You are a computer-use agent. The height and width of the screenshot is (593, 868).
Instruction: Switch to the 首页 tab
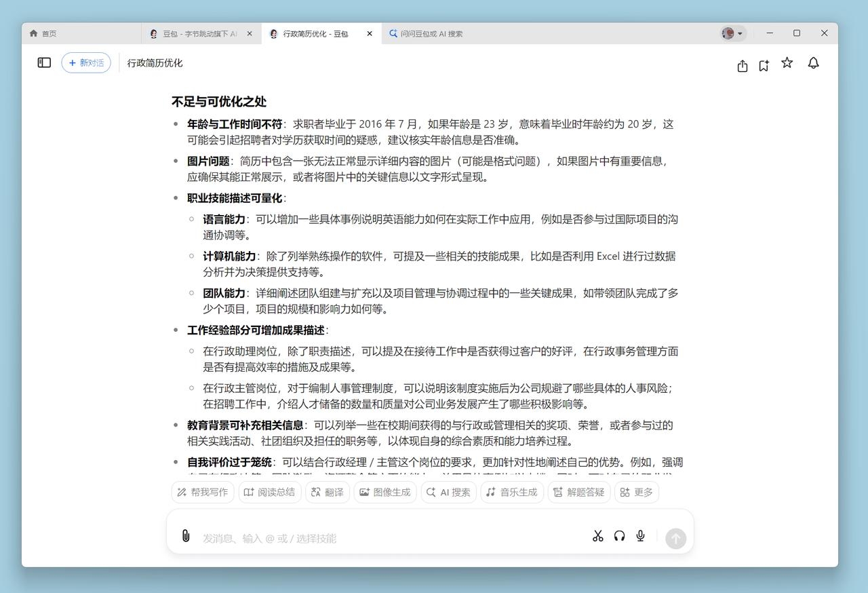pos(43,33)
